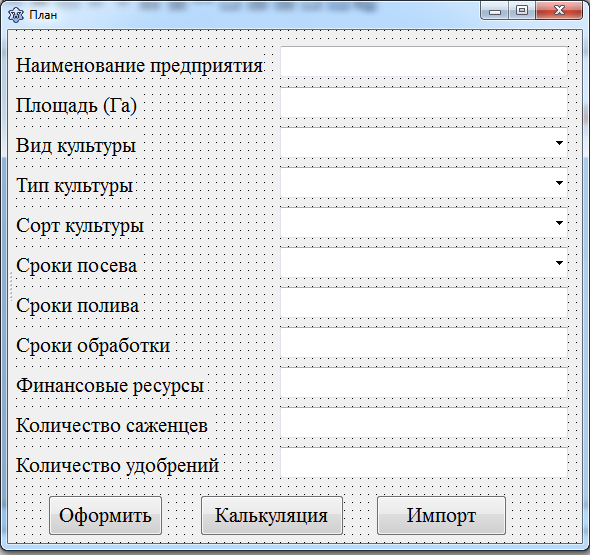This screenshot has width=590, height=555.
Task: Click the Сроки обработки label
Action: (93, 345)
